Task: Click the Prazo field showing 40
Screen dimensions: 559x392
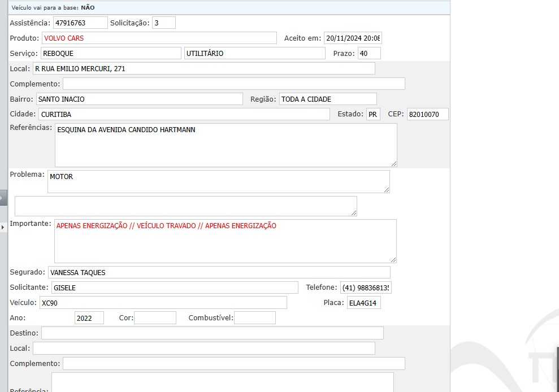Action: pos(369,54)
